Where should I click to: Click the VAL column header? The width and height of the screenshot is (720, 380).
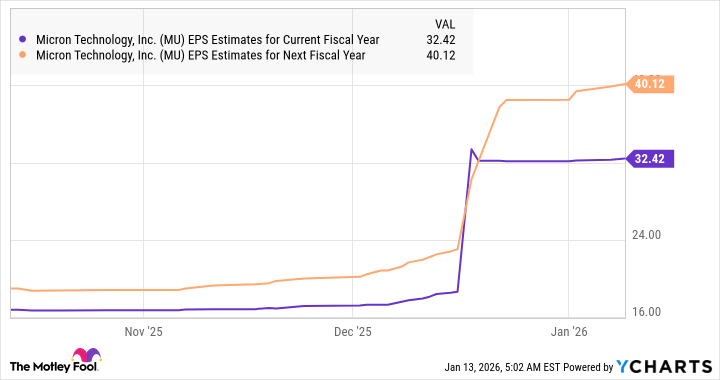coord(444,24)
